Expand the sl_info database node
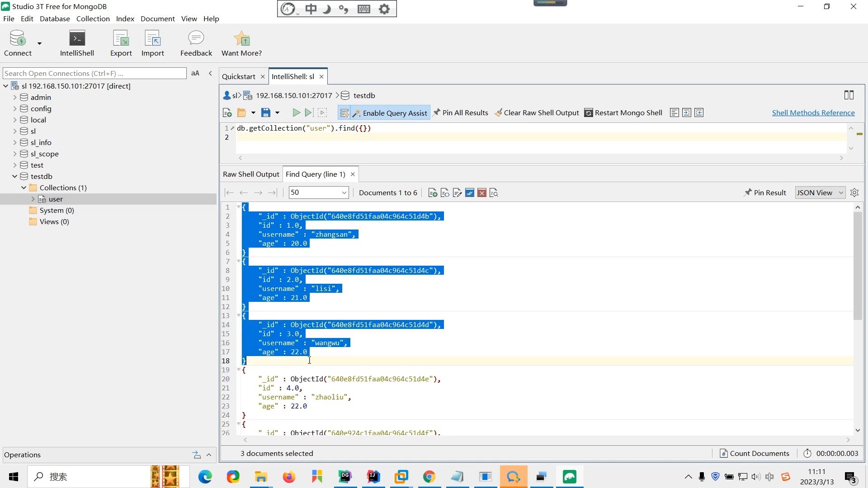This screenshot has width=868, height=488. click(x=15, y=142)
